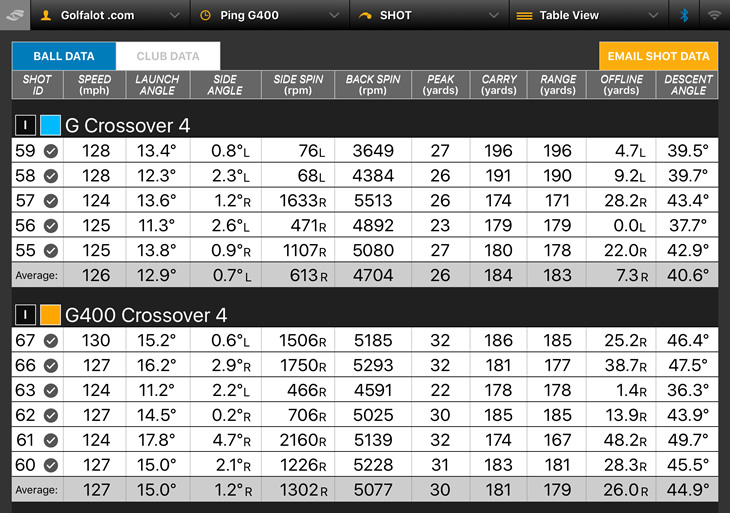The image size is (730, 513).
Task: Toggle the checkmark for shot 61
Action: tap(51, 440)
